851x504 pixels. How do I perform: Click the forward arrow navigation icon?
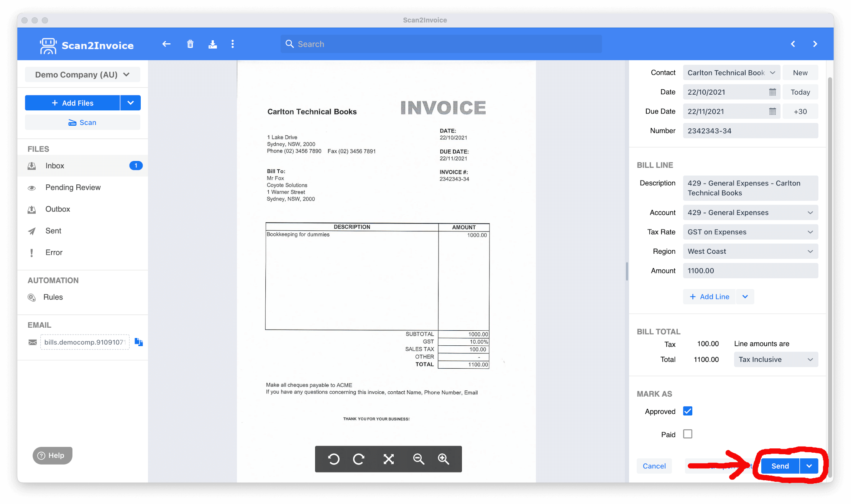pos(815,43)
